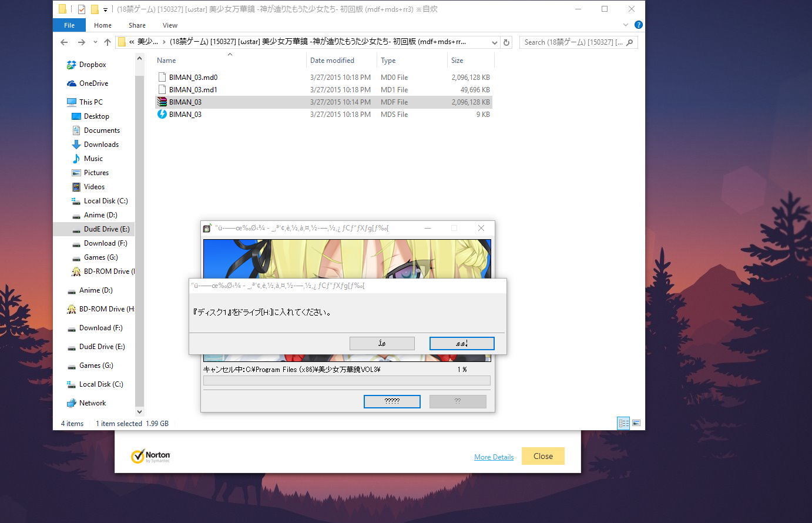Open Explorer help with question mark icon
Viewport: 812px width, 523px height.
coord(639,25)
